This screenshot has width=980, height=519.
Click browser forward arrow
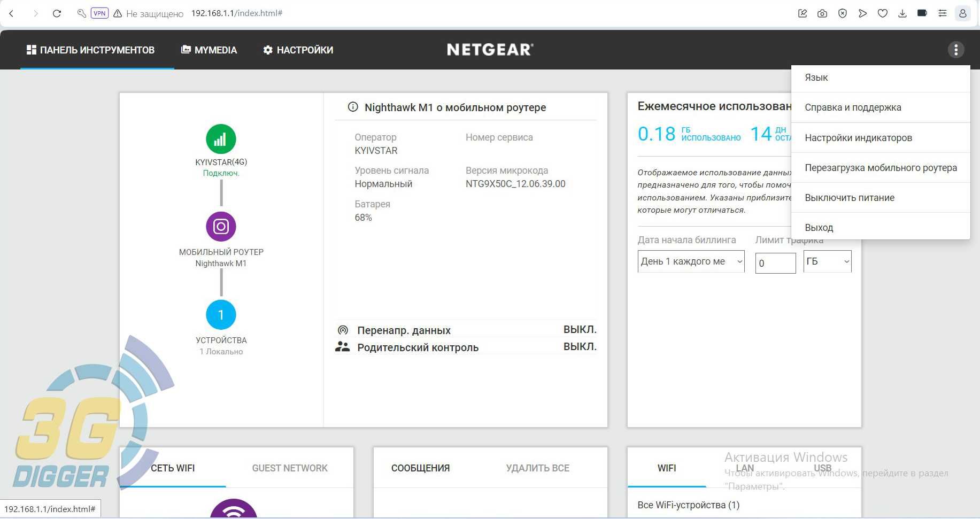click(35, 13)
